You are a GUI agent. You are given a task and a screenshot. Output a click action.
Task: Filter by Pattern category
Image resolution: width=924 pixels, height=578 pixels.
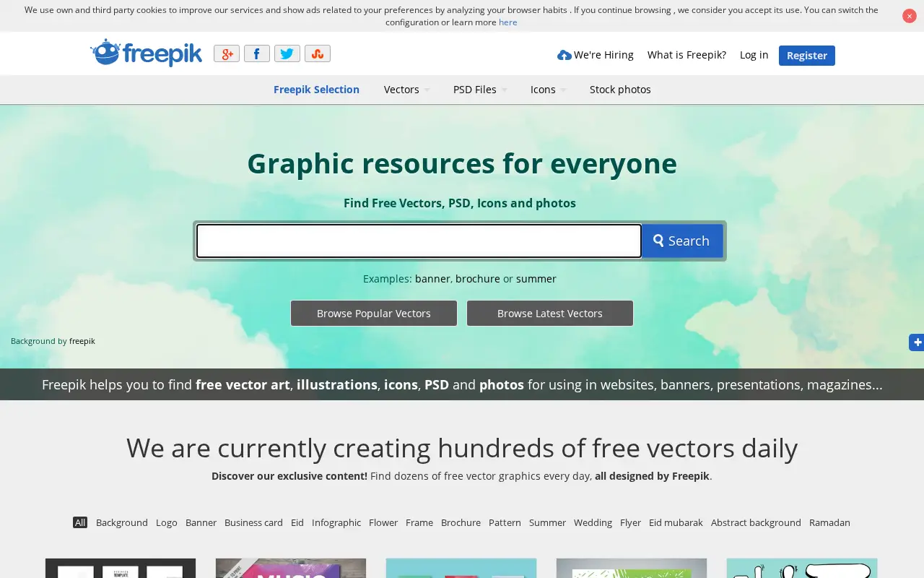(505, 522)
